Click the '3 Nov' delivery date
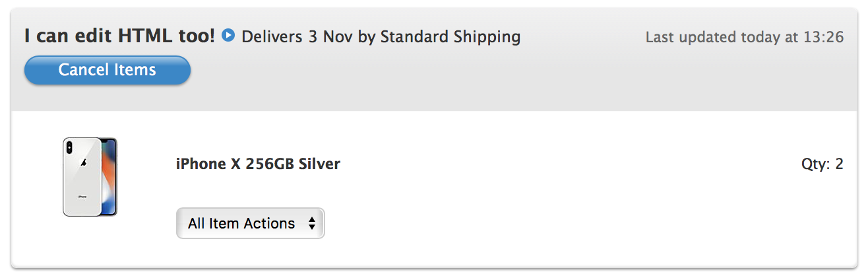 coord(331,36)
